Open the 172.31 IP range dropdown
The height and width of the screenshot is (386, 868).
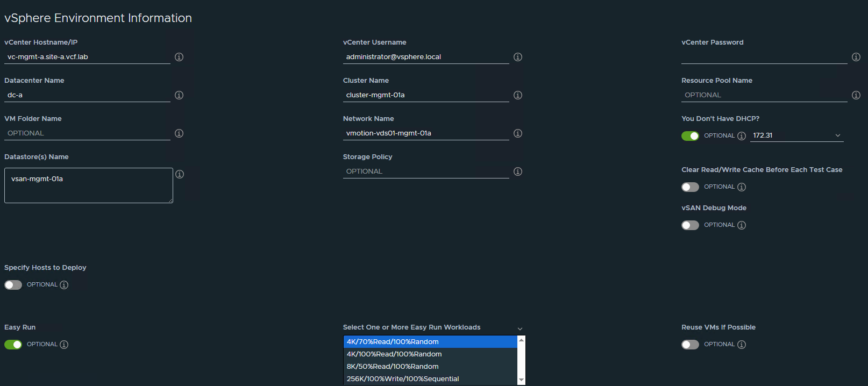click(x=796, y=135)
